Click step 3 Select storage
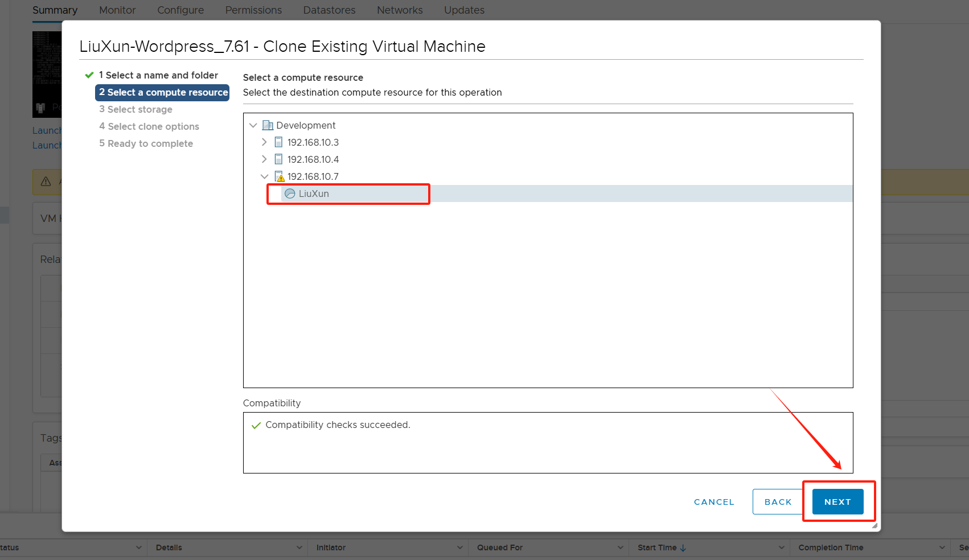The width and height of the screenshot is (969, 560). point(136,109)
